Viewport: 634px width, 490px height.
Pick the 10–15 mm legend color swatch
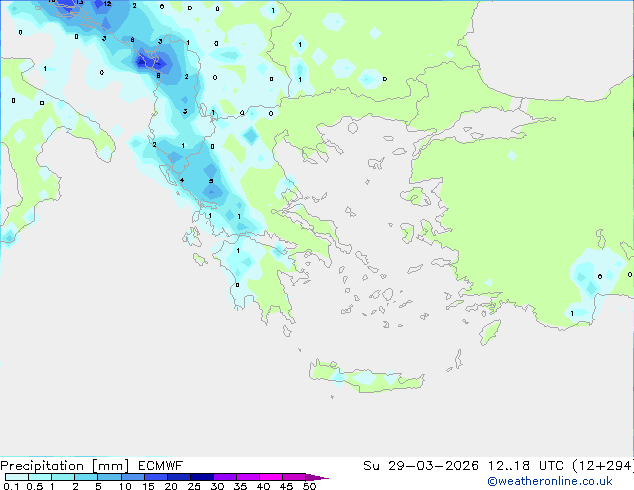(132, 477)
